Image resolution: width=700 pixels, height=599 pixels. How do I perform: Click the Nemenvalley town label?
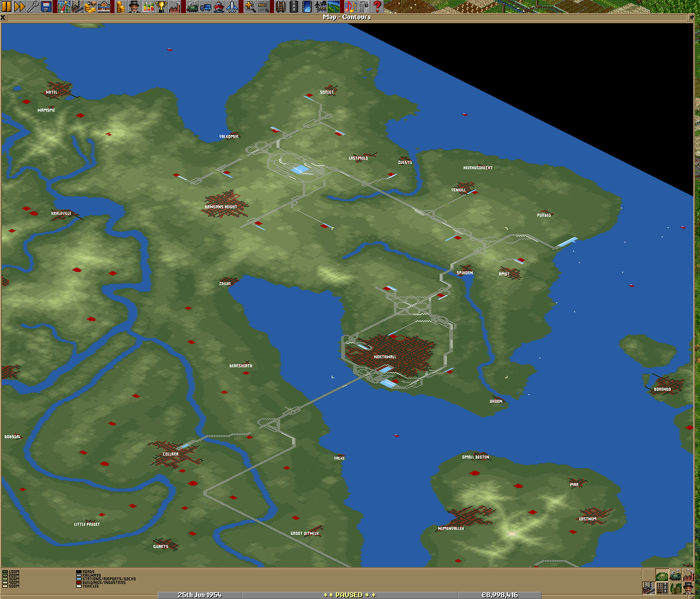click(451, 528)
